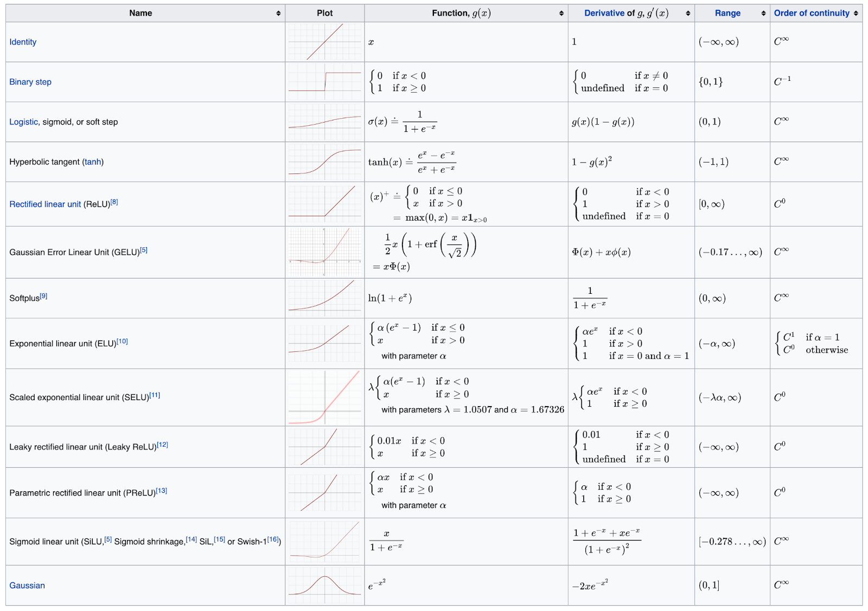Click the Derivative header link
Screen dimensions: 868x611
[603, 14]
